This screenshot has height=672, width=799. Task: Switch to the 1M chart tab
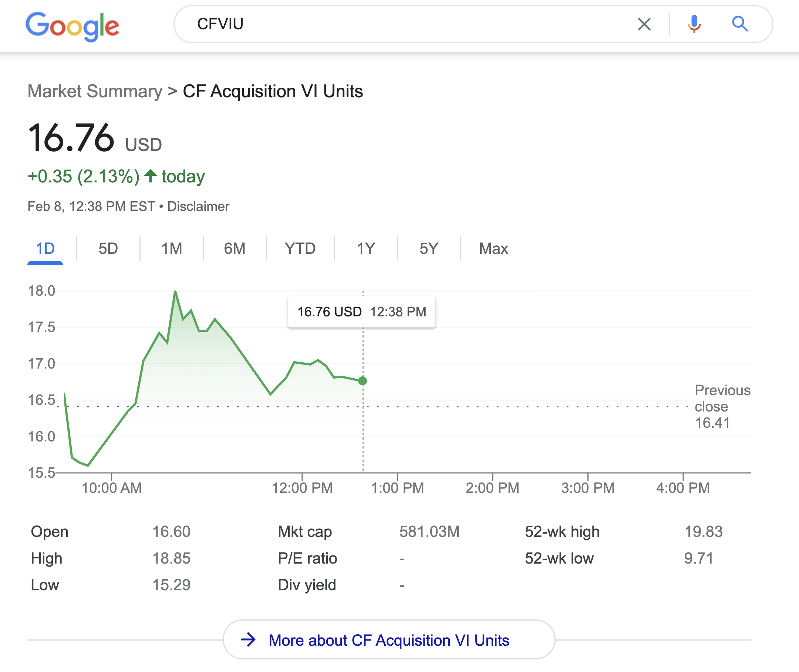[x=171, y=248]
